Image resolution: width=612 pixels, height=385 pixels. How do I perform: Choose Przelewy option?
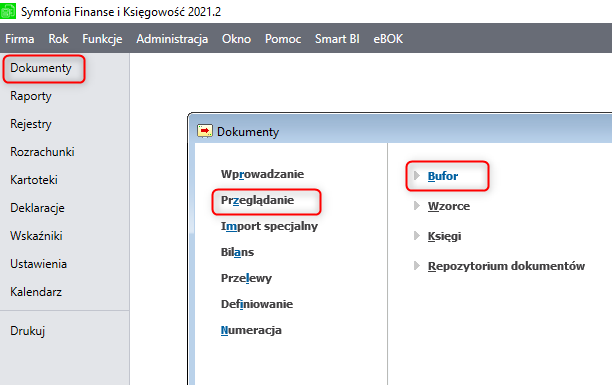pyautogui.click(x=246, y=278)
